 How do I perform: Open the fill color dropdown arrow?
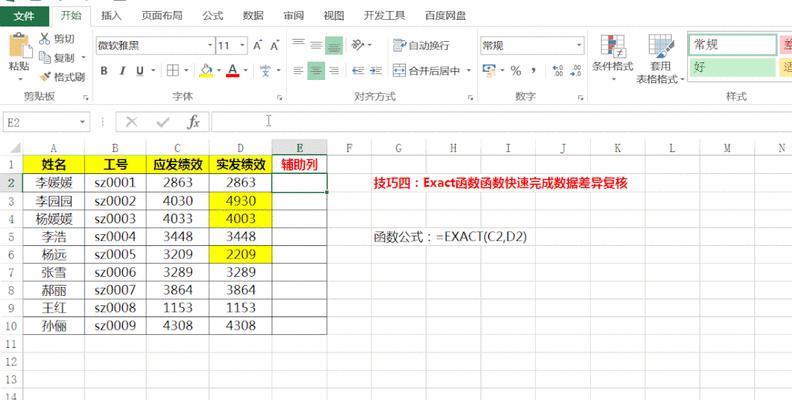click(219, 70)
